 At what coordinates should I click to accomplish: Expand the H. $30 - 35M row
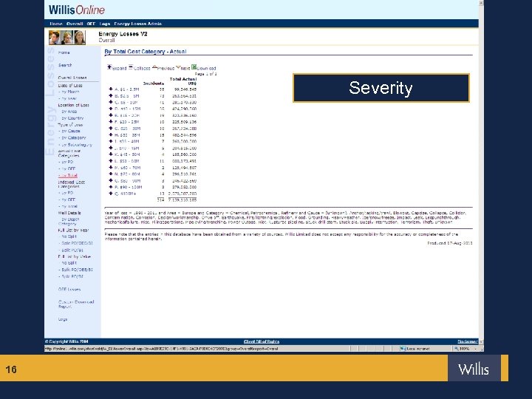pyautogui.click(x=111, y=134)
